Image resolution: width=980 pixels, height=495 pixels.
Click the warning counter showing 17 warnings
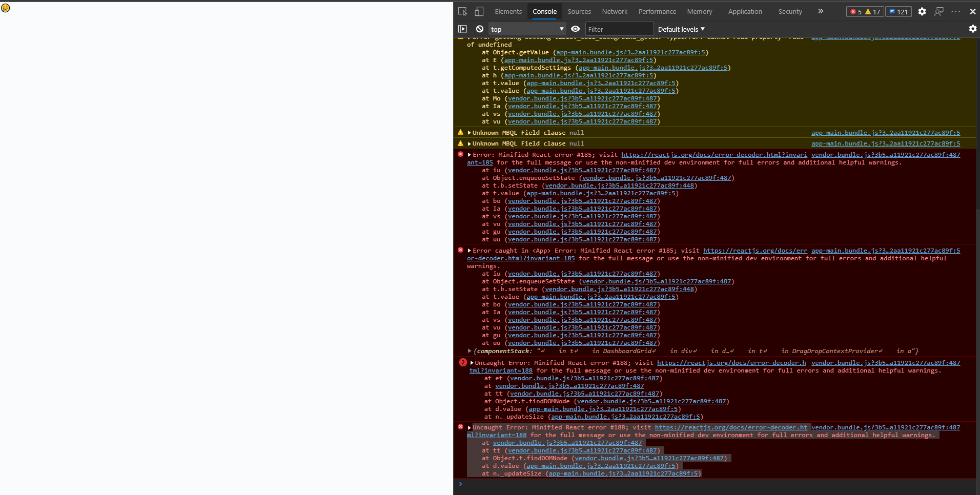click(x=874, y=11)
